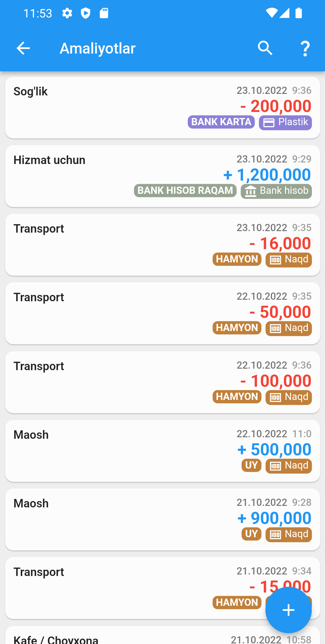Tap the blue plus floating button
Image resolution: width=325 pixels, height=644 pixels.
[288, 610]
